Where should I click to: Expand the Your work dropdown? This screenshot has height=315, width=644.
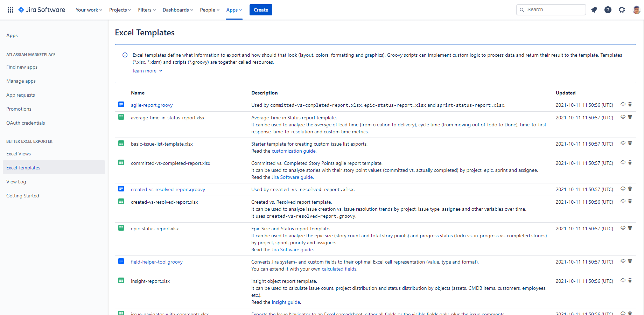tap(89, 10)
